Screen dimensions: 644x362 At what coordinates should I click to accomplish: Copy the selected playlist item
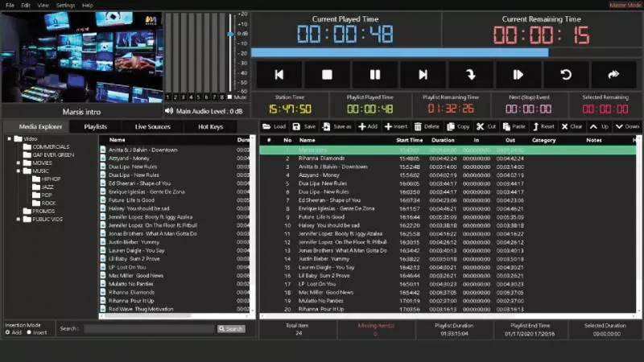click(x=458, y=127)
